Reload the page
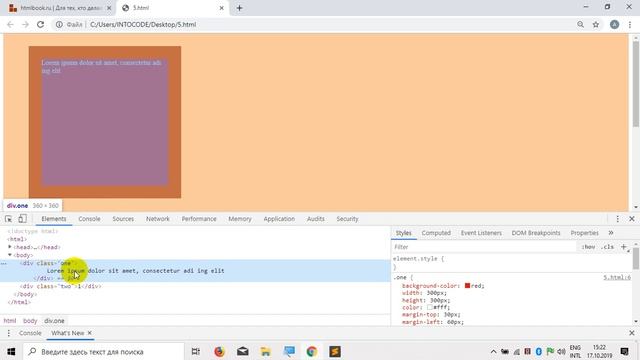640x360 pixels. pos(40,24)
